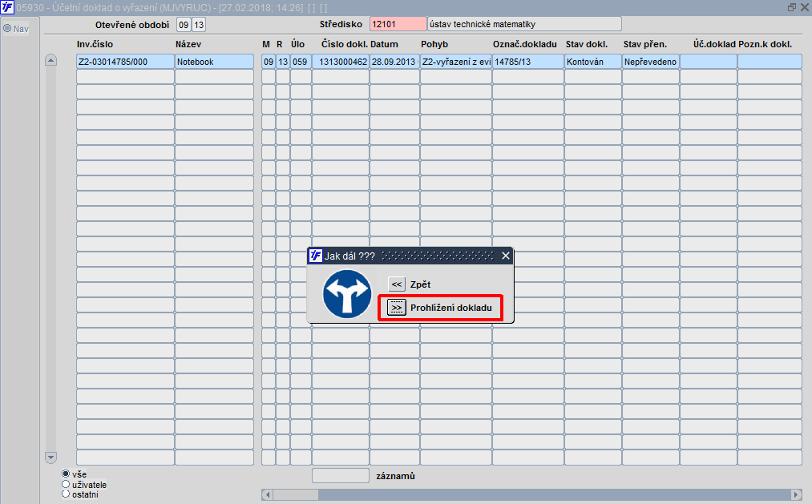Click the table scroll down arrow
This screenshot has width=812, height=504.
[x=50, y=458]
